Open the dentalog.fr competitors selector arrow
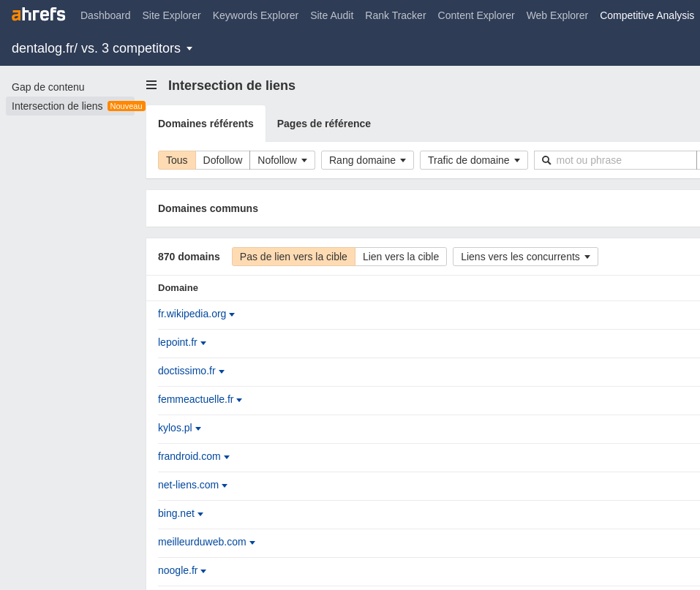The image size is (700, 590). coord(189,48)
